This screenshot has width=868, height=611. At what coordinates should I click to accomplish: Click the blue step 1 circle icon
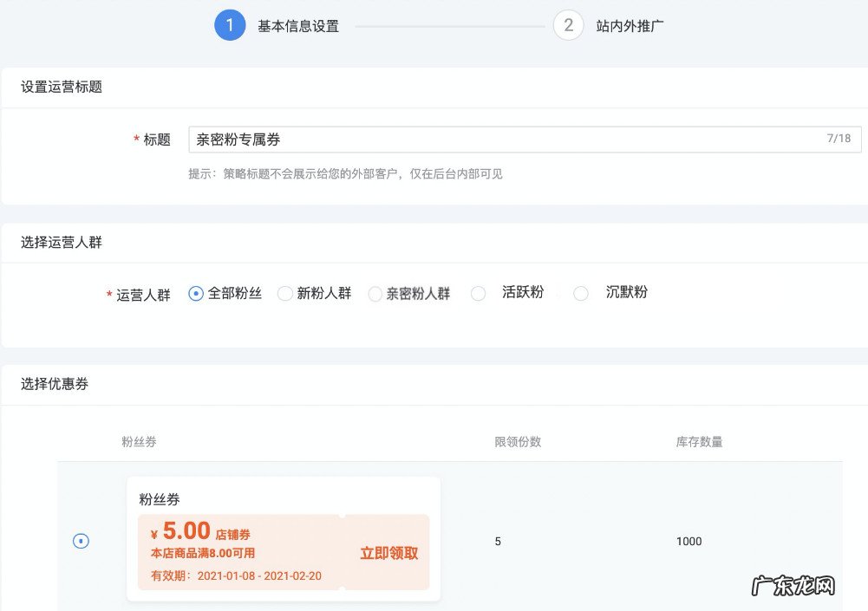click(228, 25)
